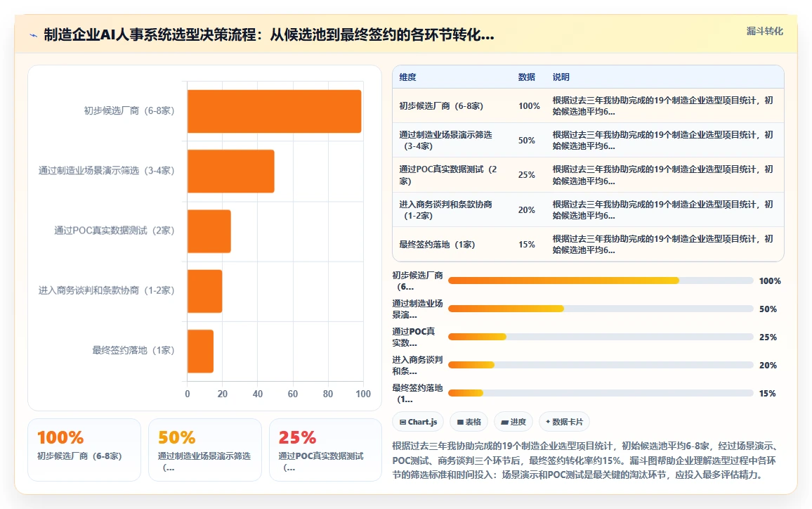
Task: Click the 15% value in the table
Action: 527,244
